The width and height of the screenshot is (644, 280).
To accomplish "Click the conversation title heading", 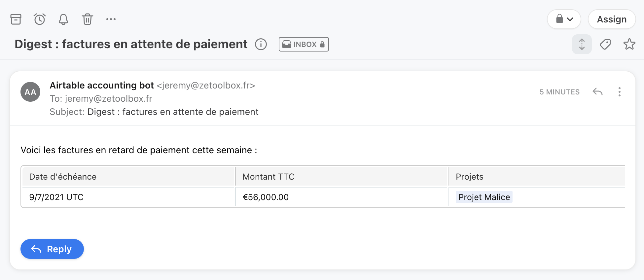I will [131, 44].
